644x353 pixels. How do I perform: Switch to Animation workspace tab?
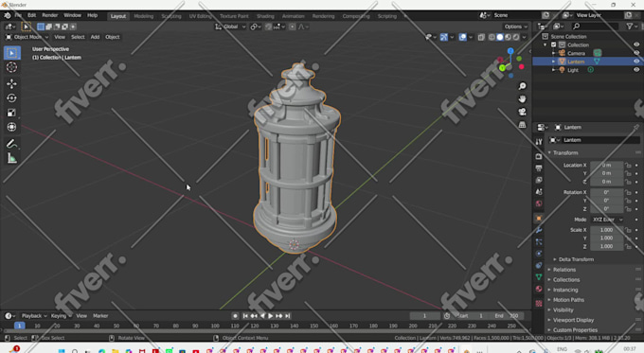[x=294, y=16]
